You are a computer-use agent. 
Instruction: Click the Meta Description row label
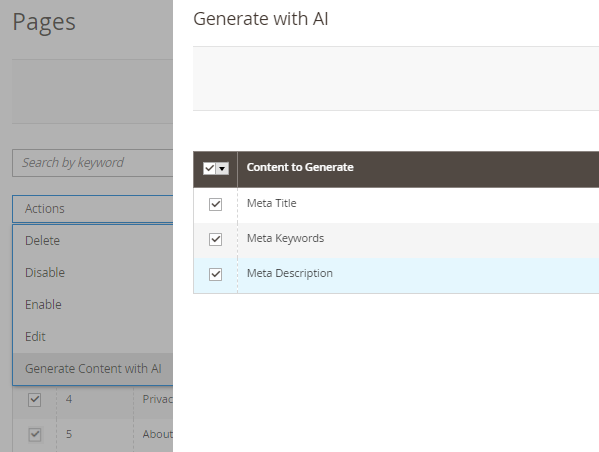(290, 273)
